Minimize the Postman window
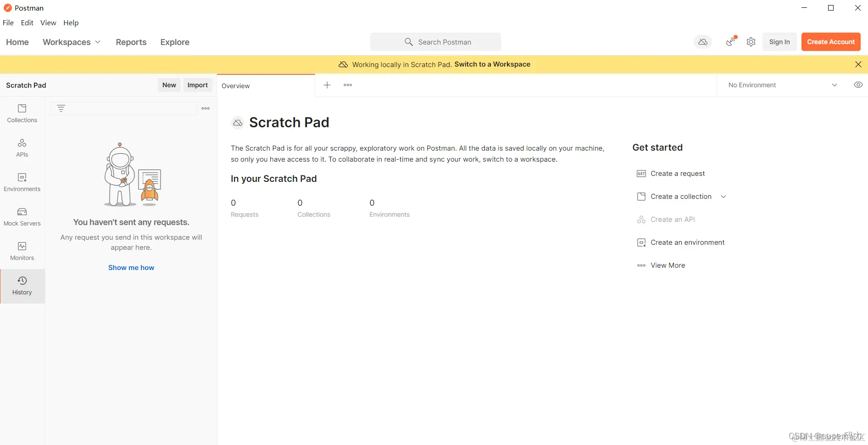 coord(804,8)
